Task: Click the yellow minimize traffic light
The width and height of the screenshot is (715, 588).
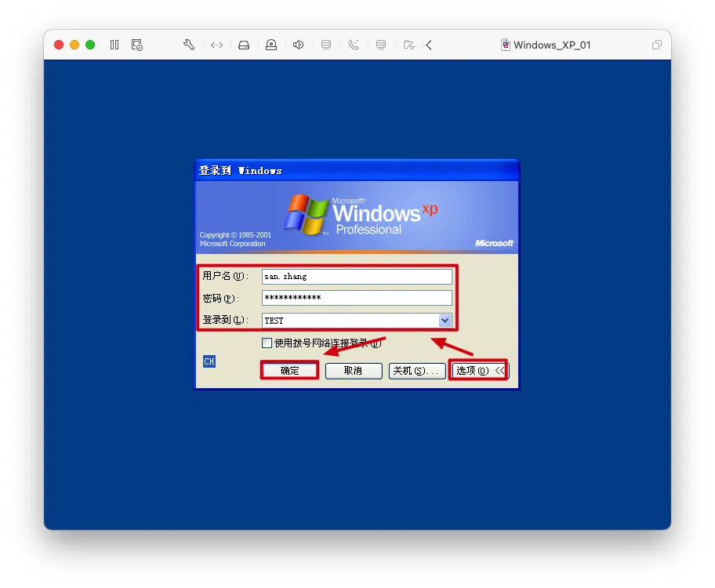Action: coord(74,45)
